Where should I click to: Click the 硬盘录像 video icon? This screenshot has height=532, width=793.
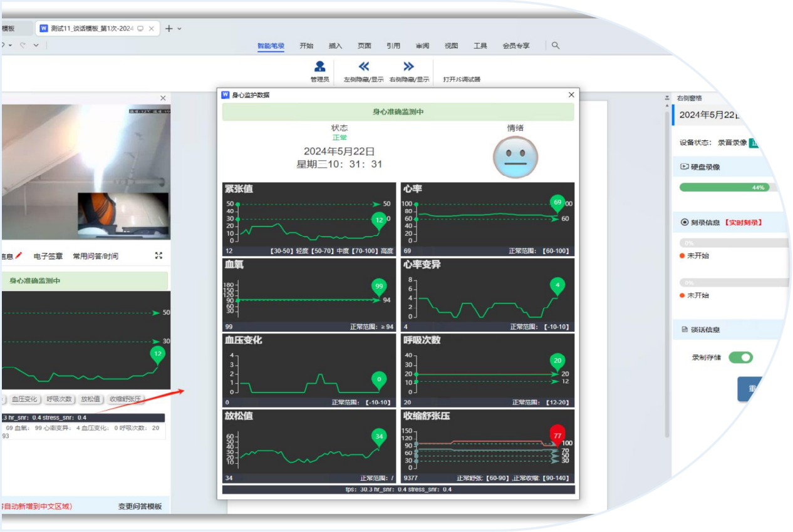point(684,167)
